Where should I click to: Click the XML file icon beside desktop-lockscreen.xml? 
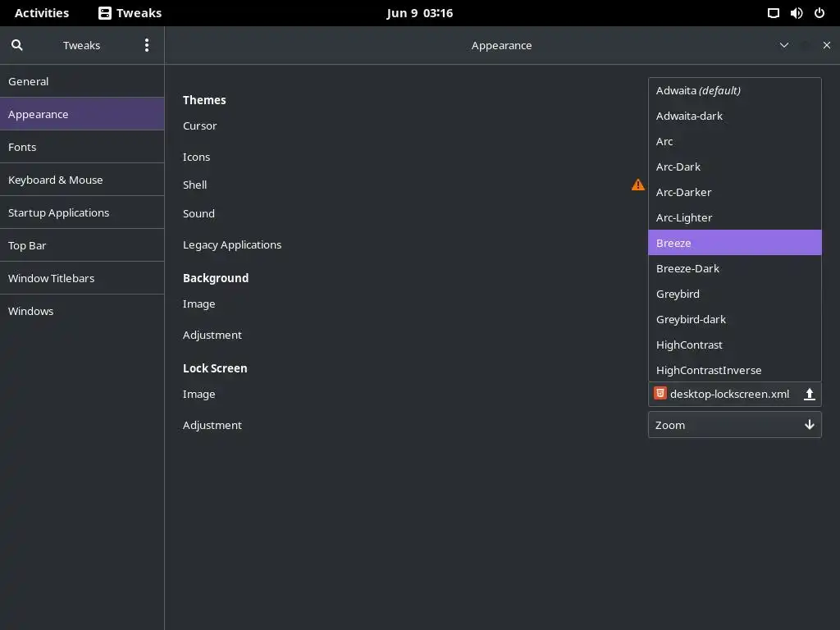point(660,394)
